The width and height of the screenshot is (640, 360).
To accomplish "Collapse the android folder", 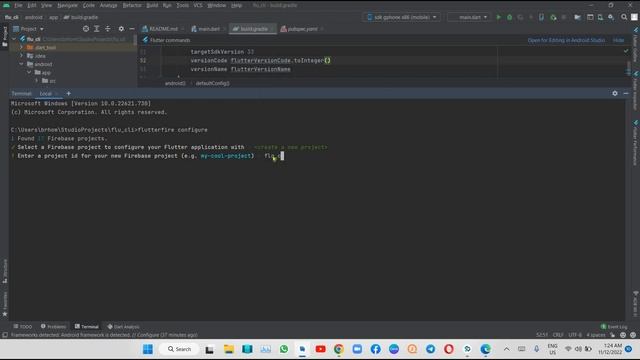I will [22, 64].
